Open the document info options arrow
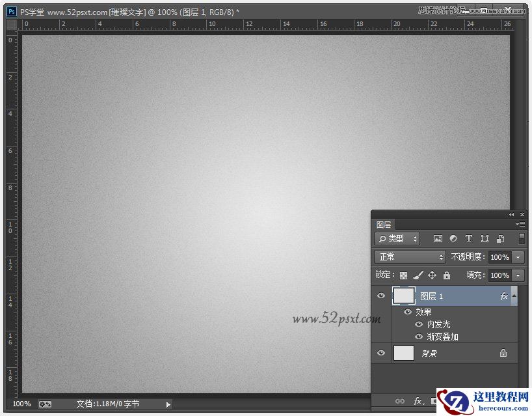 pyautogui.click(x=167, y=404)
